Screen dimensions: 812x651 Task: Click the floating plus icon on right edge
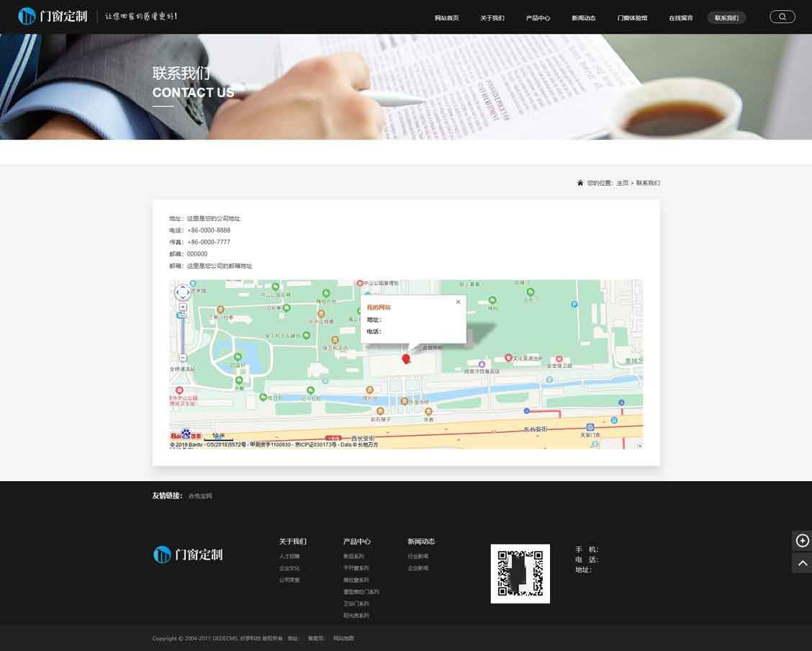[802, 541]
